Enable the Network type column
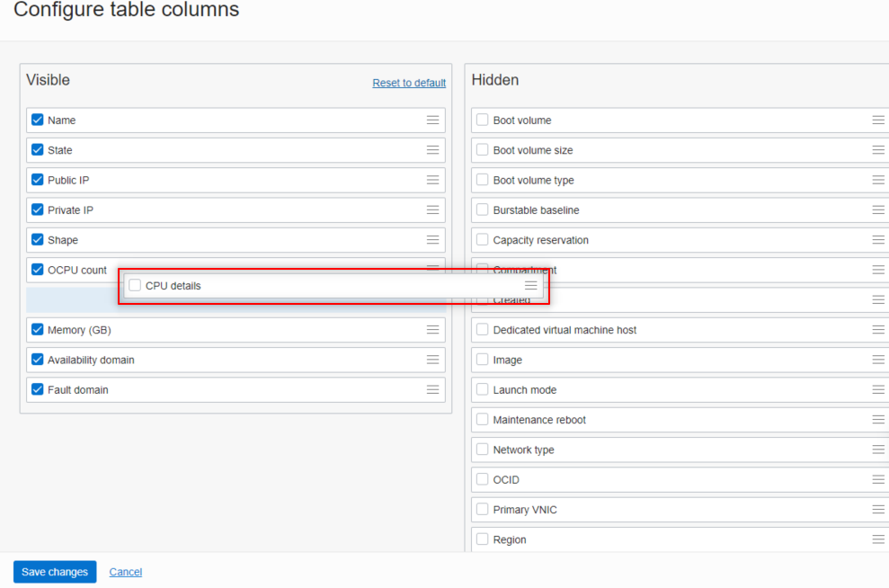Viewport: 889px width, 588px height. click(x=482, y=450)
